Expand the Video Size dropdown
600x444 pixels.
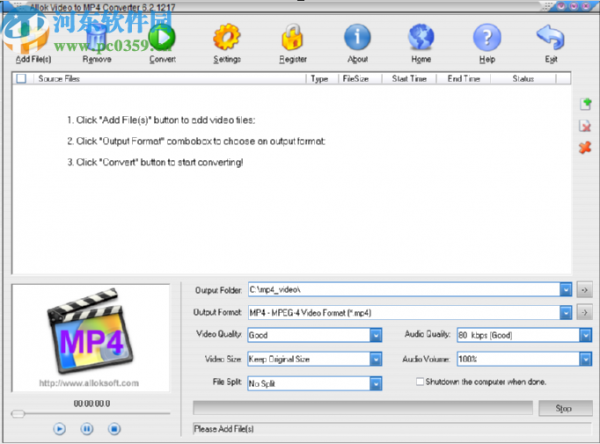[376, 359]
